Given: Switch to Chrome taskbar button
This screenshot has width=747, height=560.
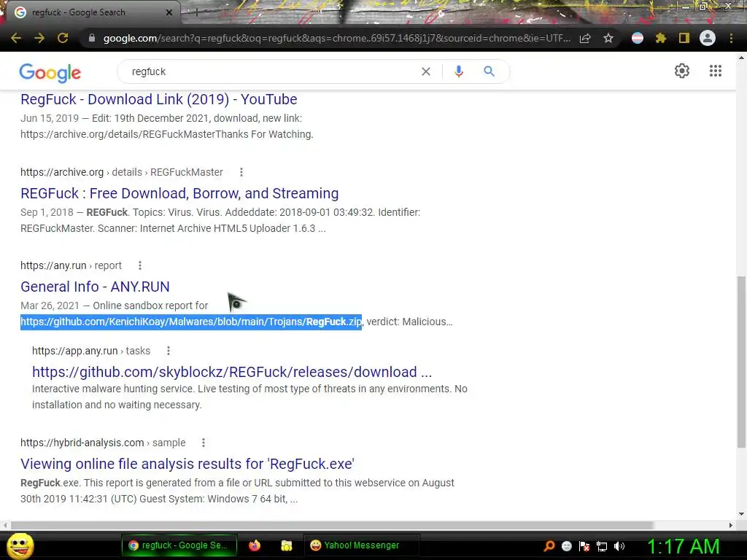Looking at the screenshot, I should click(179, 545).
